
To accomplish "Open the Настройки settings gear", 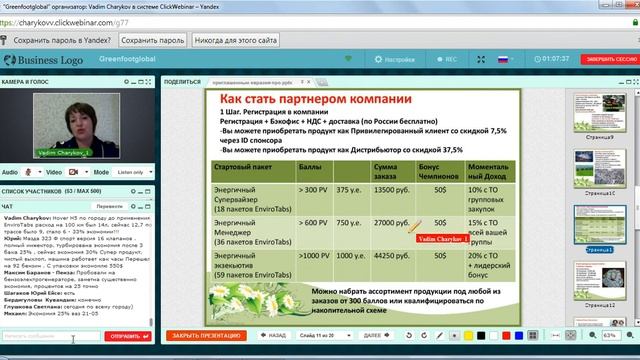I will 394,60.
